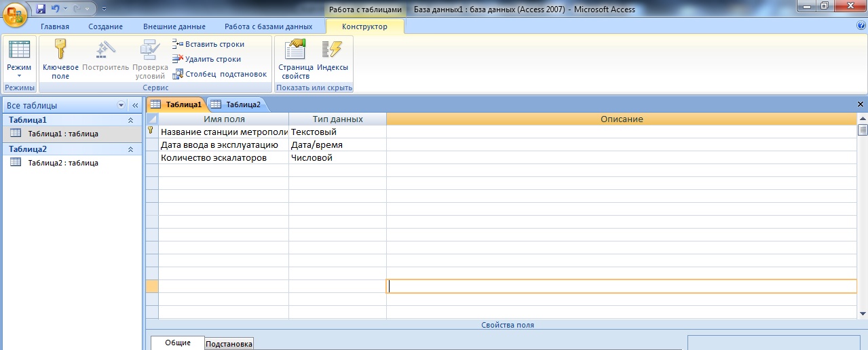Toggle Страница свойств property sheet
Image resolution: width=868 pixels, height=350 pixels.
(296, 60)
